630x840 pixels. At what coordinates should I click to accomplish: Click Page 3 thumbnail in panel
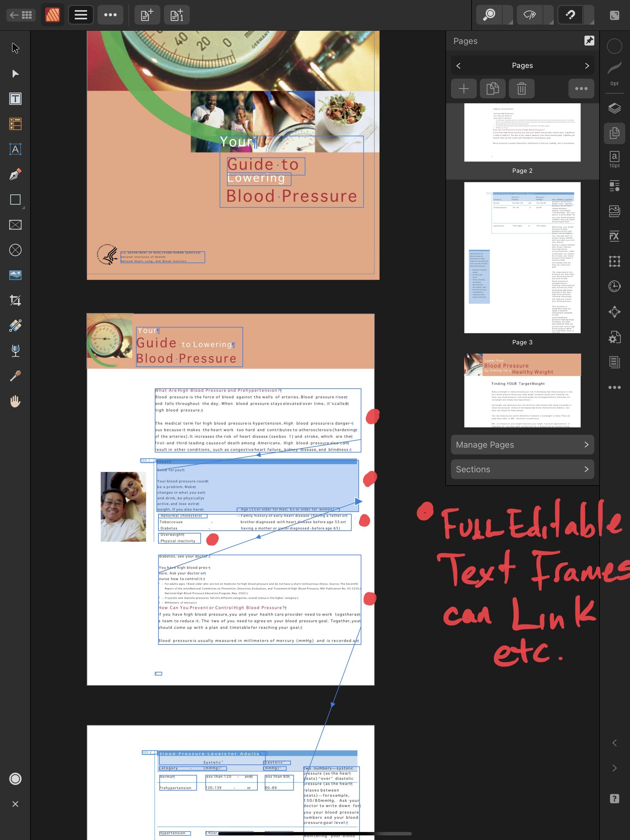522,257
